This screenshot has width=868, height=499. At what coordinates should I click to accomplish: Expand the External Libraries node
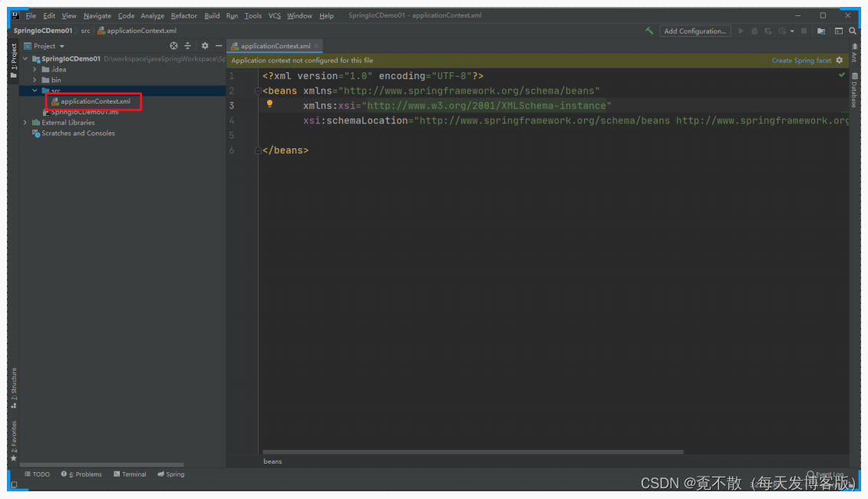tap(25, 122)
